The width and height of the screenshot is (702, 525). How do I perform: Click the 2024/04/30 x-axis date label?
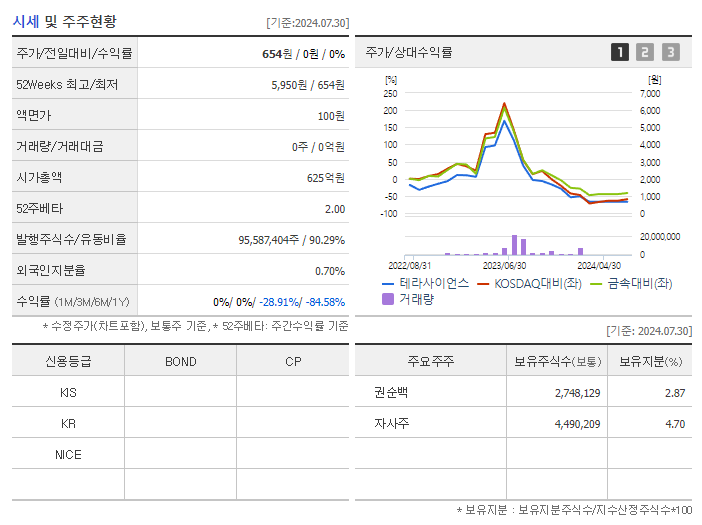(x=599, y=266)
